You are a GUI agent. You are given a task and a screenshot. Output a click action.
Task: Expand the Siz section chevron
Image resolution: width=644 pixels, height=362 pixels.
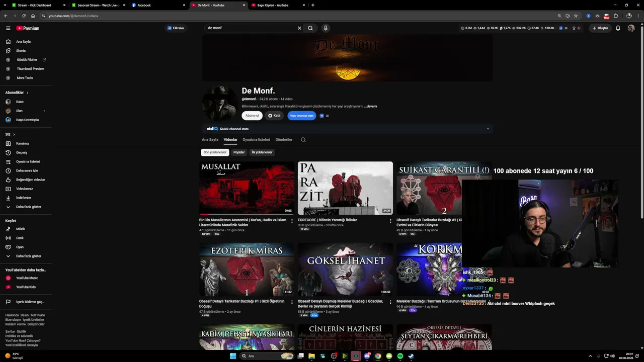tap(14, 134)
